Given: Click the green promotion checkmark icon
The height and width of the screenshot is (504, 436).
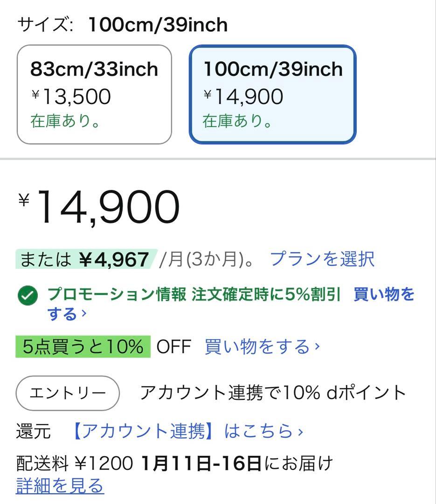Looking at the screenshot, I should click(28, 296).
